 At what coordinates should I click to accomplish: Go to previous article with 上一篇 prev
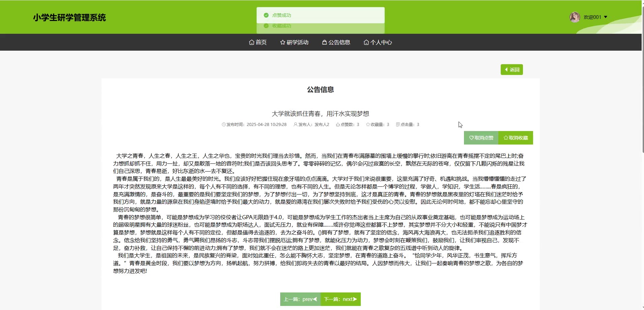click(x=300, y=299)
